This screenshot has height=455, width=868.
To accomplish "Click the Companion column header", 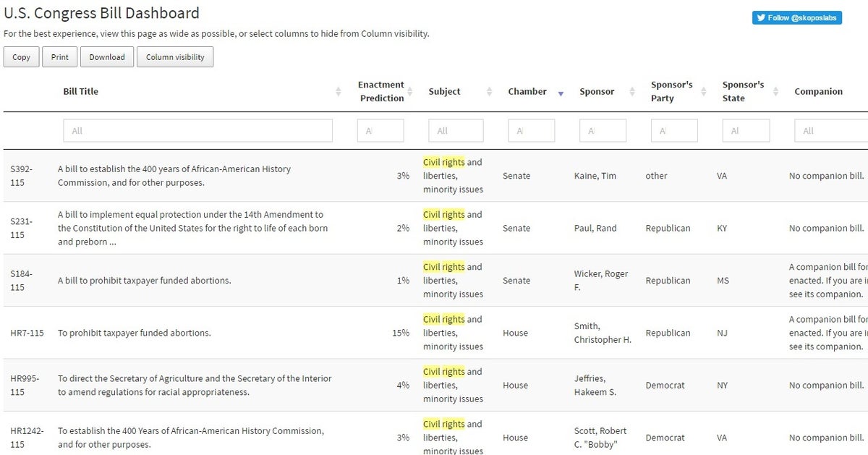I will tap(819, 92).
